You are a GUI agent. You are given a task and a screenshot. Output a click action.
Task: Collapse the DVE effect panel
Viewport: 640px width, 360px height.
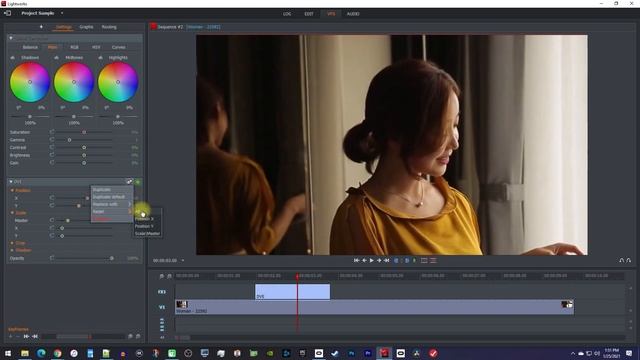click(11, 182)
